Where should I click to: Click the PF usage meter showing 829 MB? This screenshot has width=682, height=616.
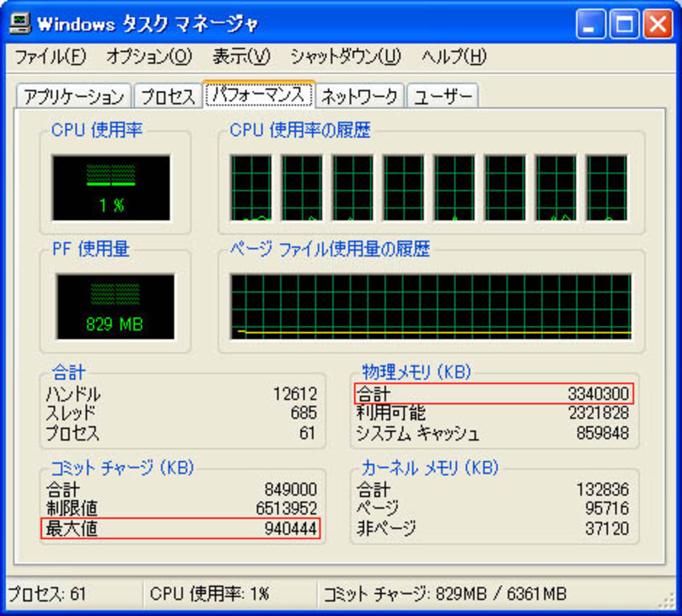[116, 307]
